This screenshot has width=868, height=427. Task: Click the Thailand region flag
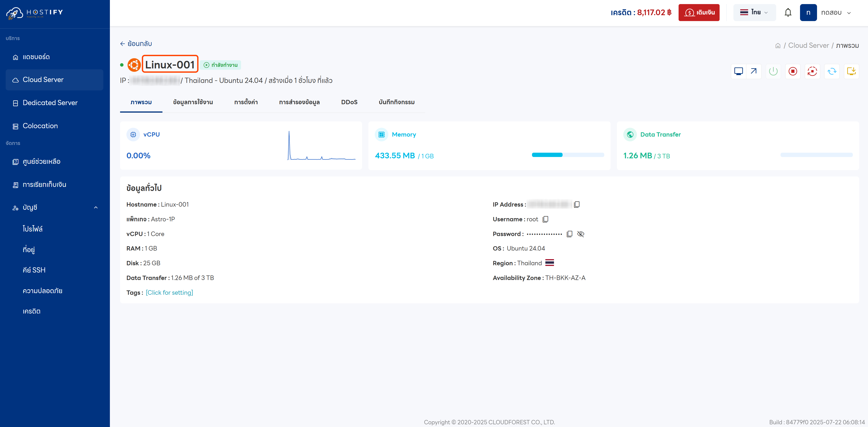(x=549, y=263)
